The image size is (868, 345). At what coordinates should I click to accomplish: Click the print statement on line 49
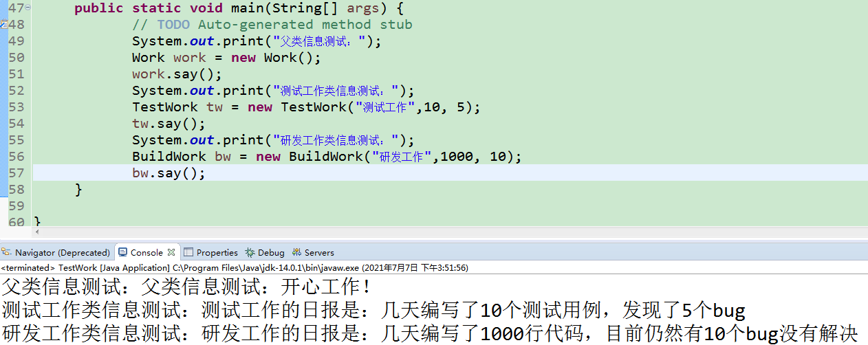click(257, 41)
